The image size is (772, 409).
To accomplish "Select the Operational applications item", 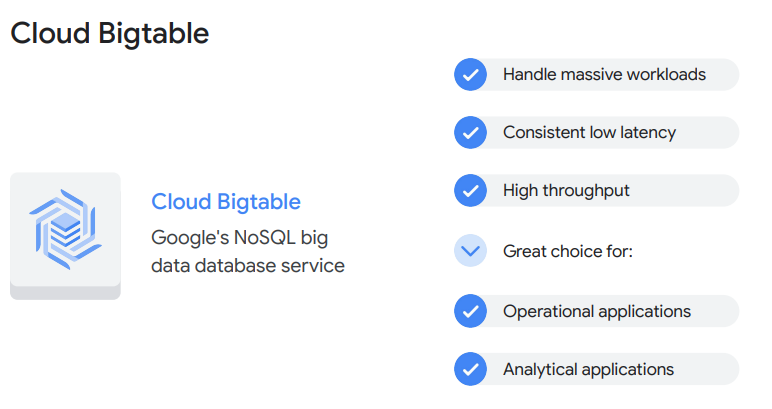I will tap(596, 311).
